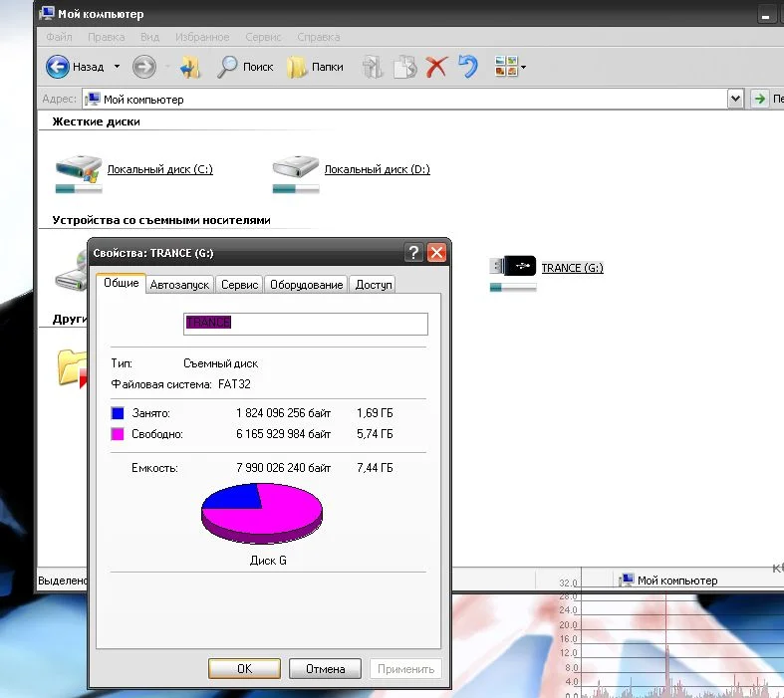This screenshot has height=698, width=784.
Task: Click the Локальный диск (D:) label
Action: [x=377, y=169]
